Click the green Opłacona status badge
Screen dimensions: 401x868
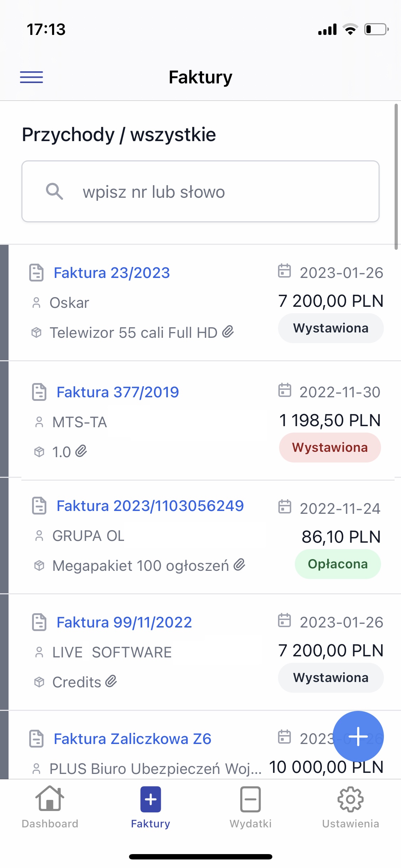(x=338, y=564)
